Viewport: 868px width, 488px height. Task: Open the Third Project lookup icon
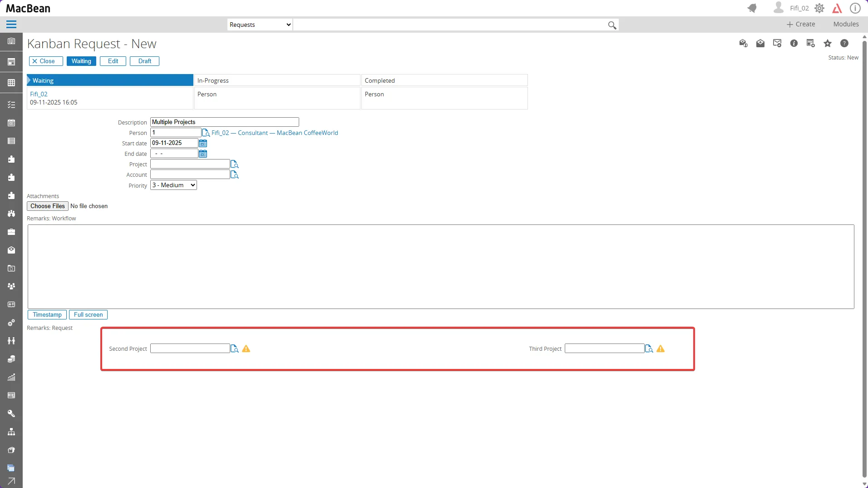pos(649,349)
